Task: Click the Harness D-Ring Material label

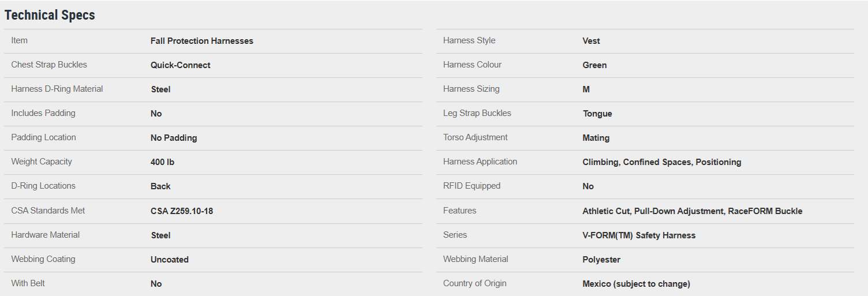Action: pos(57,89)
